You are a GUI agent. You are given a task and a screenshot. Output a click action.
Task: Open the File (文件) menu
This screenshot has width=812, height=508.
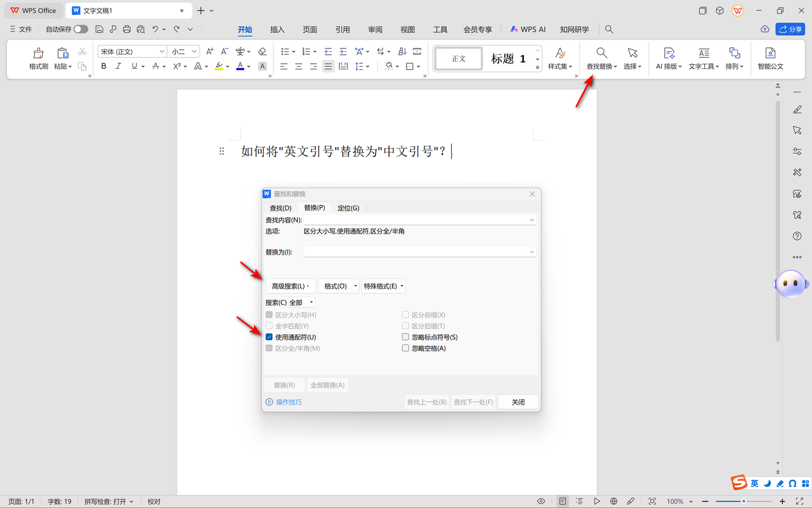coord(21,29)
